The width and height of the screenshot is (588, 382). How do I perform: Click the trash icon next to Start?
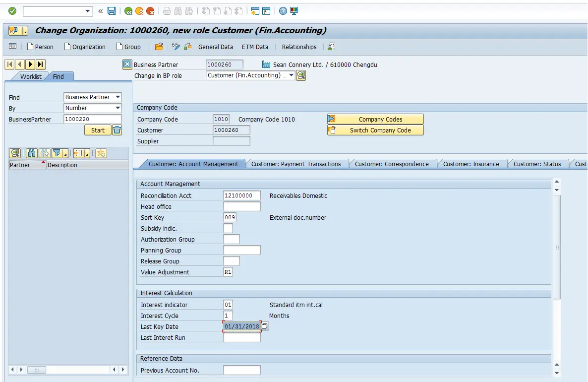[117, 130]
